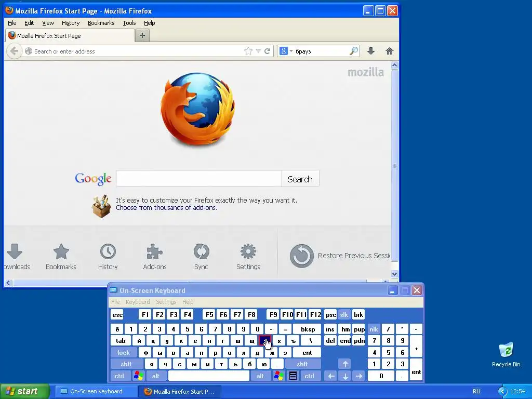Open the RU language indicator on the taskbar
This screenshot has width=532, height=399.
coord(476,392)
